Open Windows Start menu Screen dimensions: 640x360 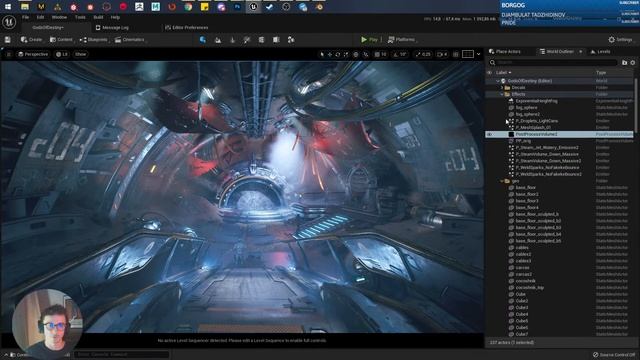pyautogui.click(x=8, y=7)
